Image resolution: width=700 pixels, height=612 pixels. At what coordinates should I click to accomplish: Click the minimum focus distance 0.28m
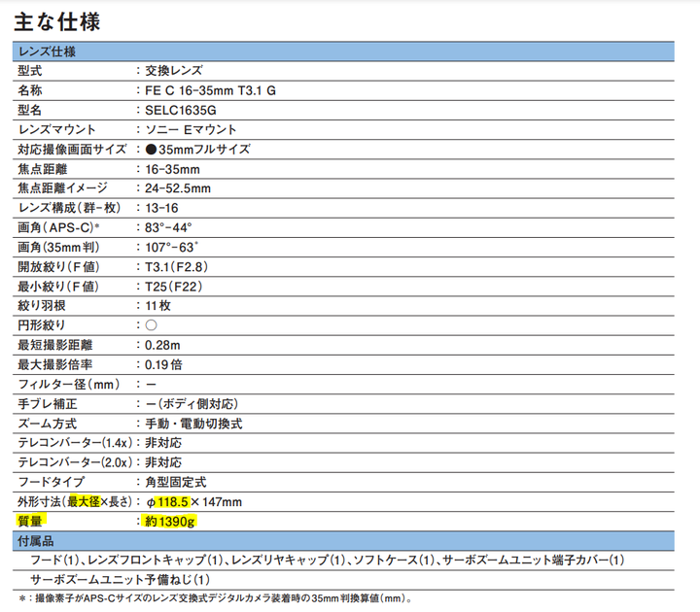tap(162, 345)
